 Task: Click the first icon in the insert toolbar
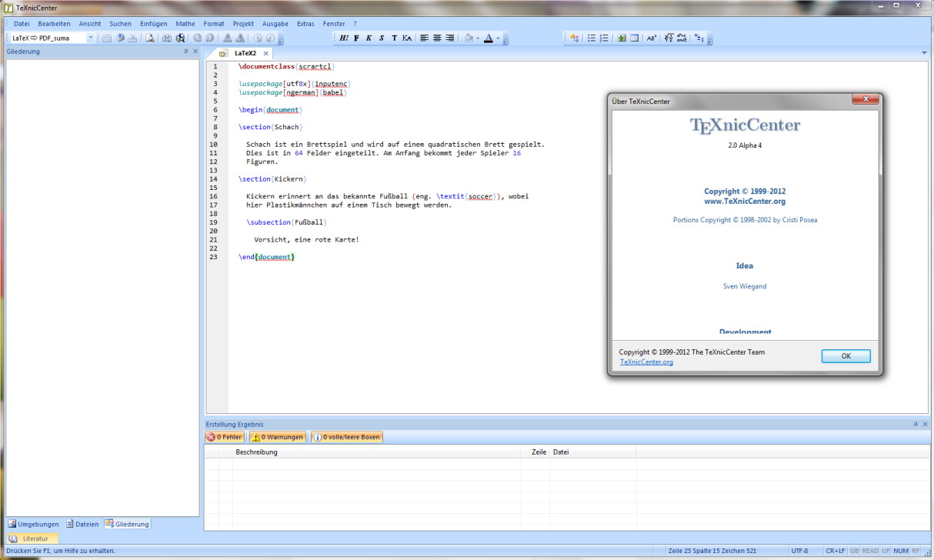tap(574, 38)
